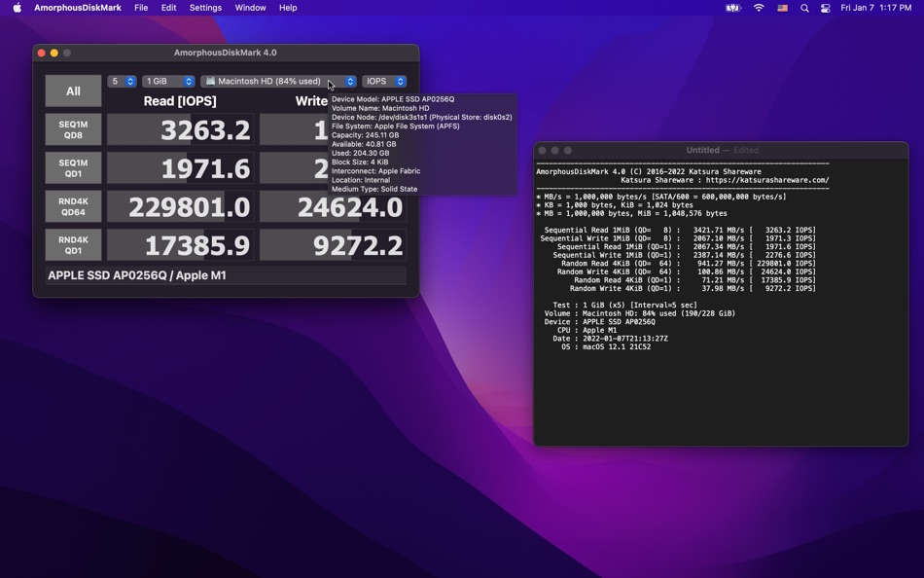
Task: Click the katsurashareware.com URL in Untitled window
Action: click(x=767, y=180)
